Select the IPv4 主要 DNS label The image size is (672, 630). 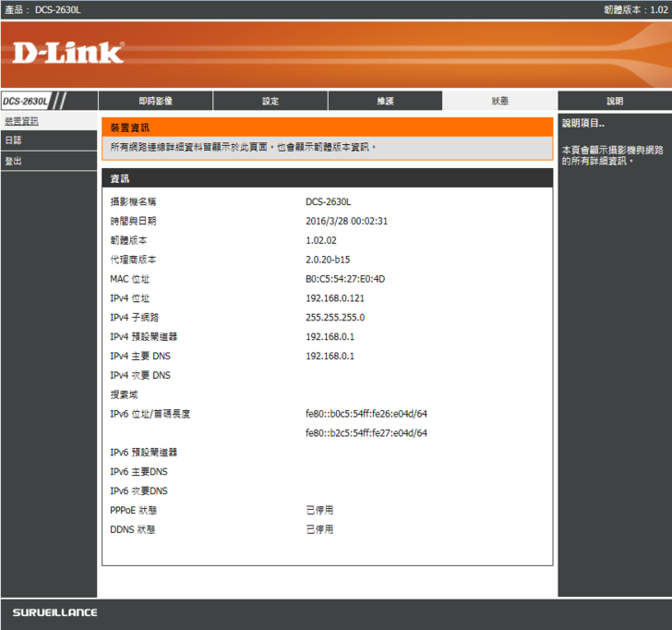(x=140, y=356)
